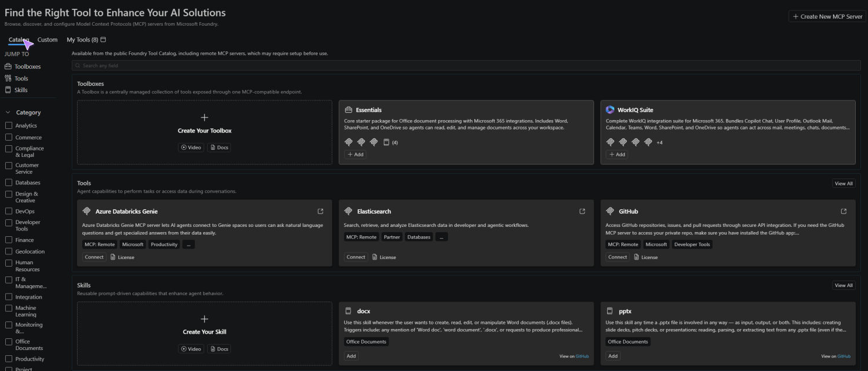Expand more tags on Elasticsearch card
Viewport: 868px width, 371px height.
[x=442, y=237]
